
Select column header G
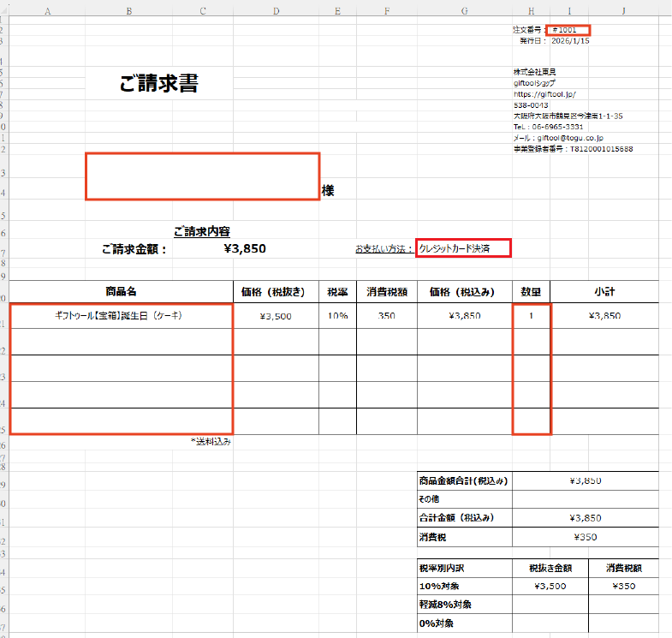pyautogui.click(x=464, y=11)
